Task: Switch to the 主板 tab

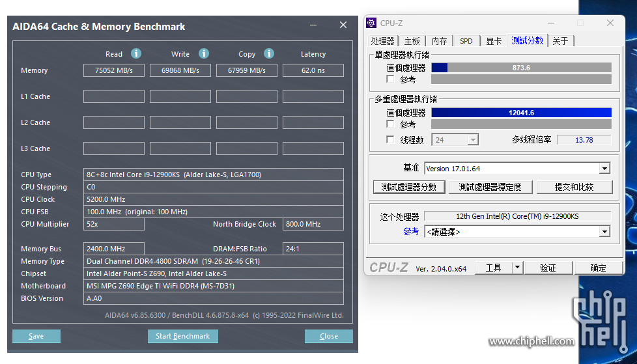Action: 412,41
